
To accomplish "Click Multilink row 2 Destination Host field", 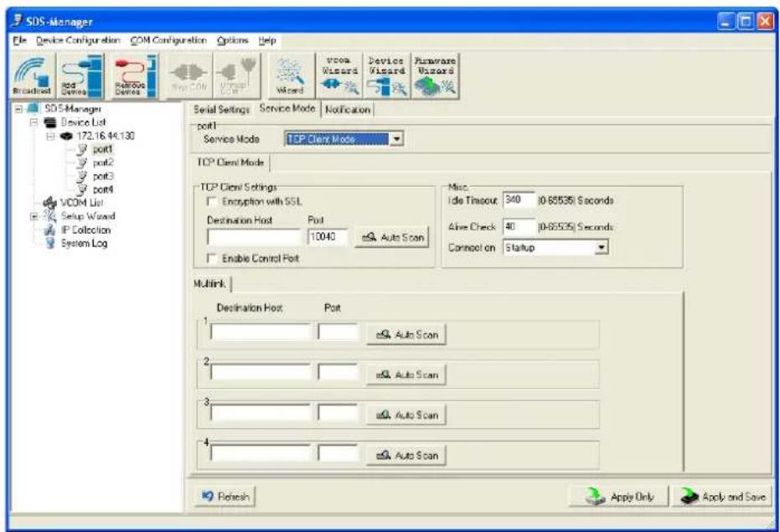I will (x=261, y=372).
